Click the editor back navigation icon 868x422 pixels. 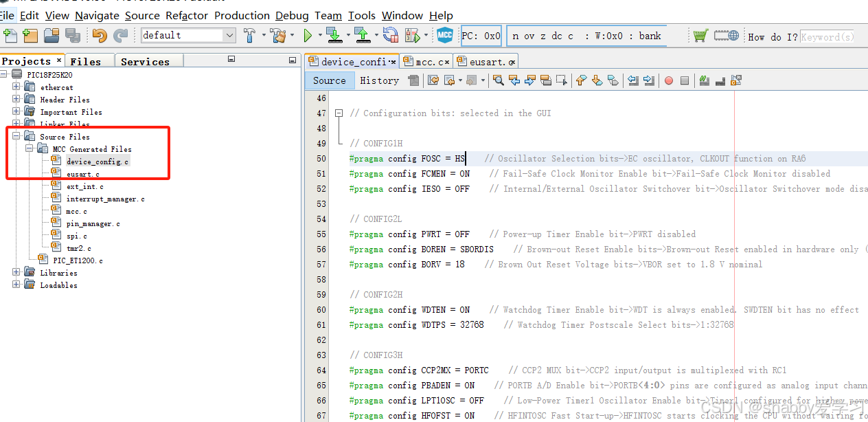click(450, 80)
